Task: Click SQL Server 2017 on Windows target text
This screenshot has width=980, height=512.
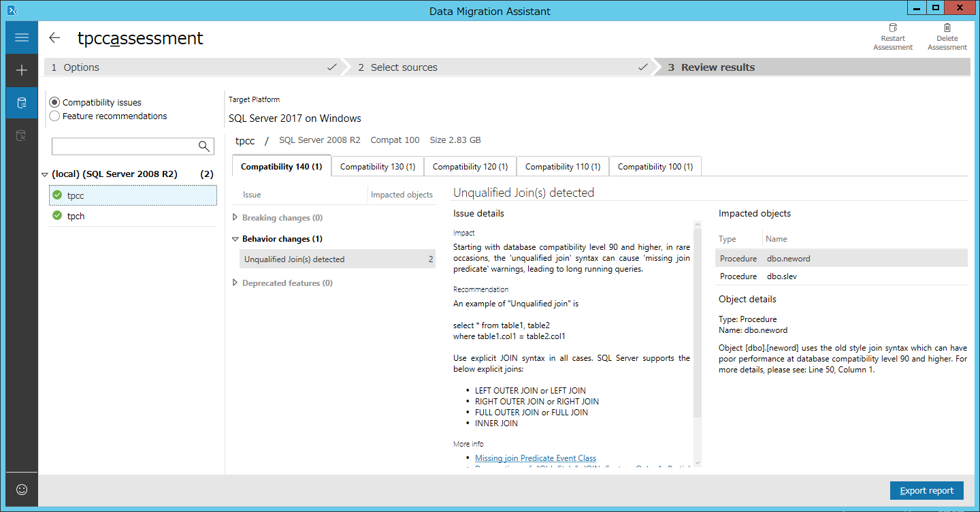Action: [295, 118]
